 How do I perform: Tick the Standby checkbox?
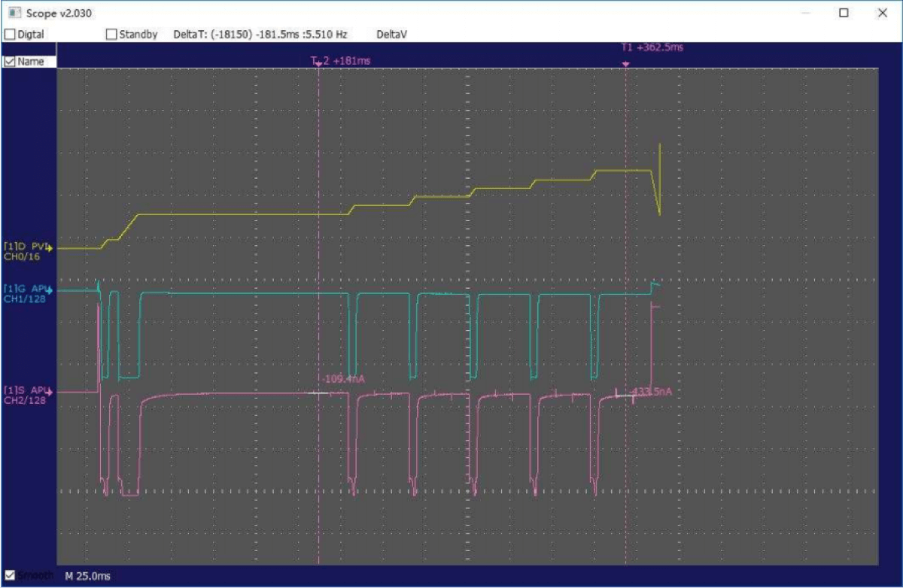(111, 35)
